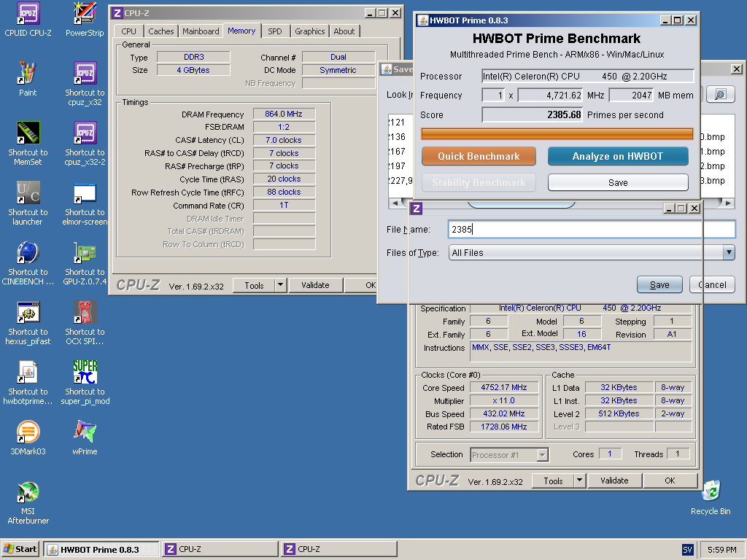Select the Memory tab
The width and height of the screenshot is (747, 560).
coord(241,31)
